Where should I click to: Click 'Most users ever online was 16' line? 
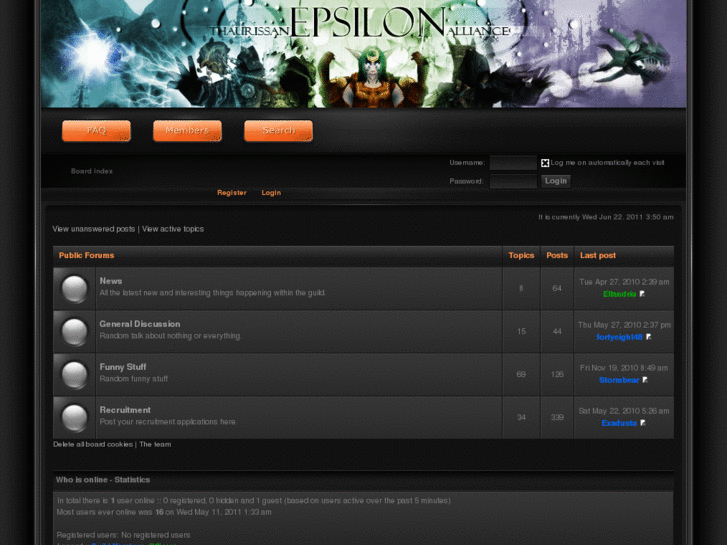click(164, 512)
